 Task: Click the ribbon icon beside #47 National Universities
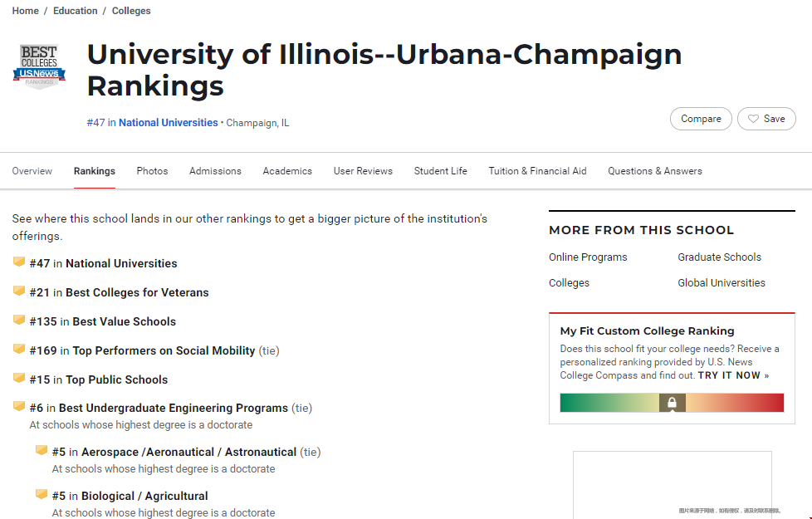[x=19, y=262]
